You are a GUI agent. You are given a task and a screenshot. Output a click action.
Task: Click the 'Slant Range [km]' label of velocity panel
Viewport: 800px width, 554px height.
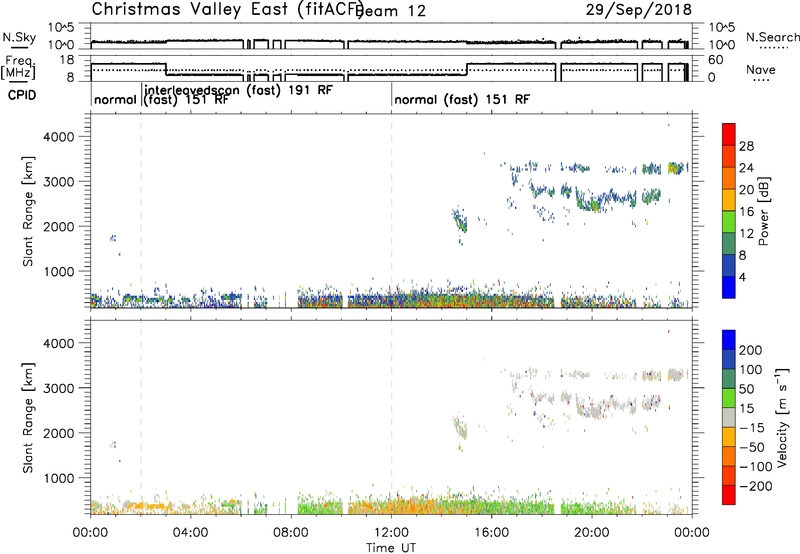click(x=28, y=418)
